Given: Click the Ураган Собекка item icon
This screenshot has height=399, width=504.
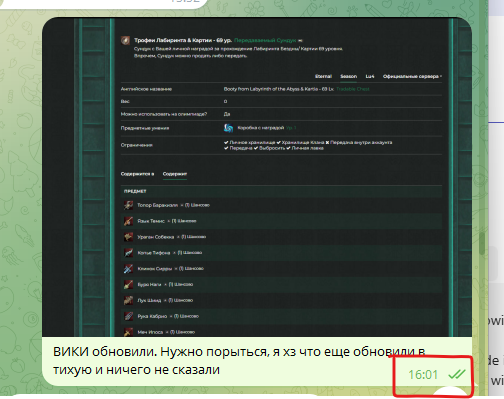Looking at the screenshot, I should point(128,237).
